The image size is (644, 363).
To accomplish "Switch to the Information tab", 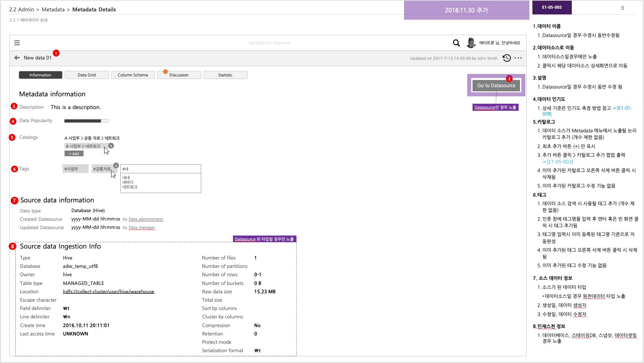I will 40,75.
